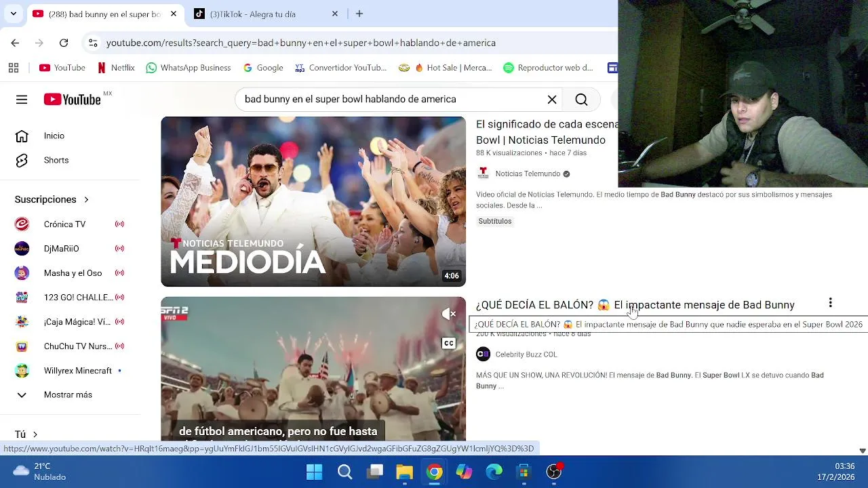Open Microsoft Edge from the taskbar
Image resolution: width=868 pixels, height=488 pixels.
tap(494, 472)
